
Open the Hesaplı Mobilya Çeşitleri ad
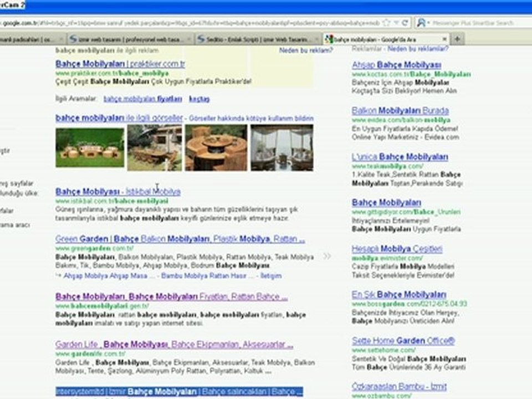point(397,249)
